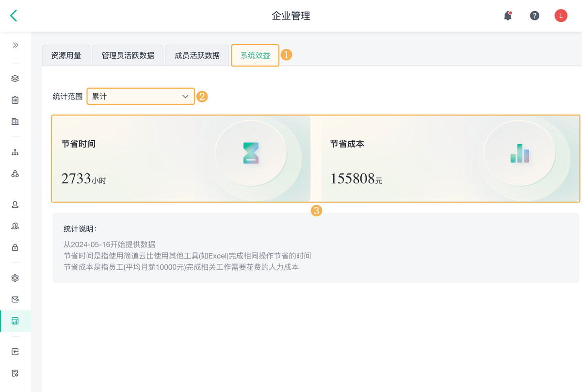Switch to the 管理员活跃数据 tab
The image size is (582, 392).
point(128,55)
